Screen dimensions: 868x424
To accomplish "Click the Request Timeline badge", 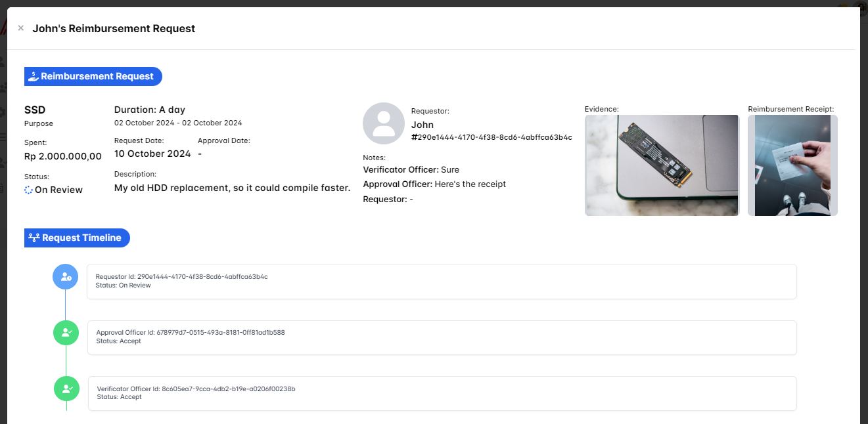I will [x=78, y=238].
